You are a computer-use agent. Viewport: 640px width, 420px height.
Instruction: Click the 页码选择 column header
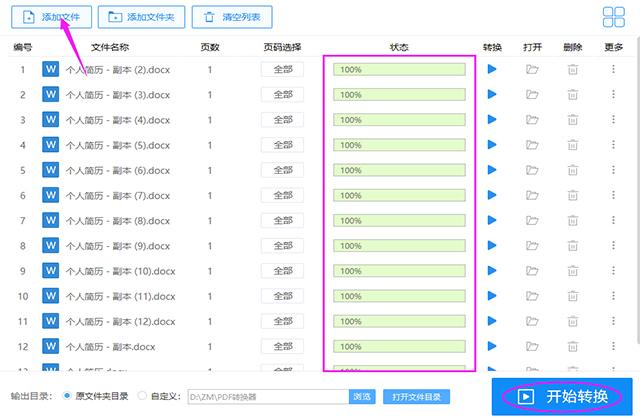click(282, 47)
